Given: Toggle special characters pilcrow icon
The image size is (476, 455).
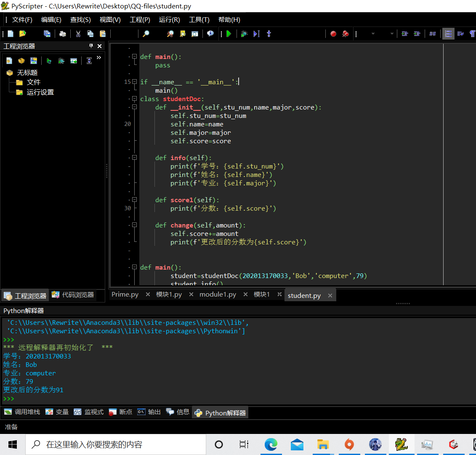Looking at the screenshot, I should click(472, 34).
